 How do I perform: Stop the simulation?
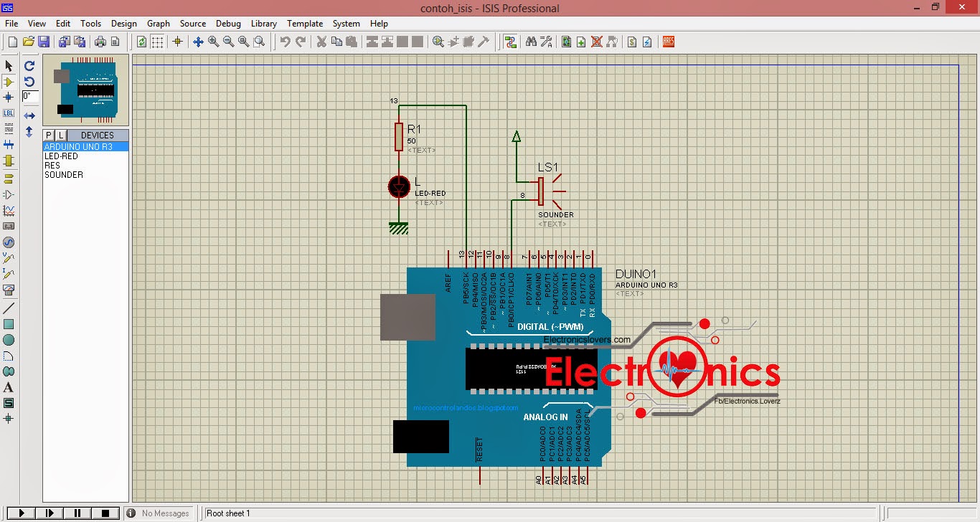click(105, 513)
